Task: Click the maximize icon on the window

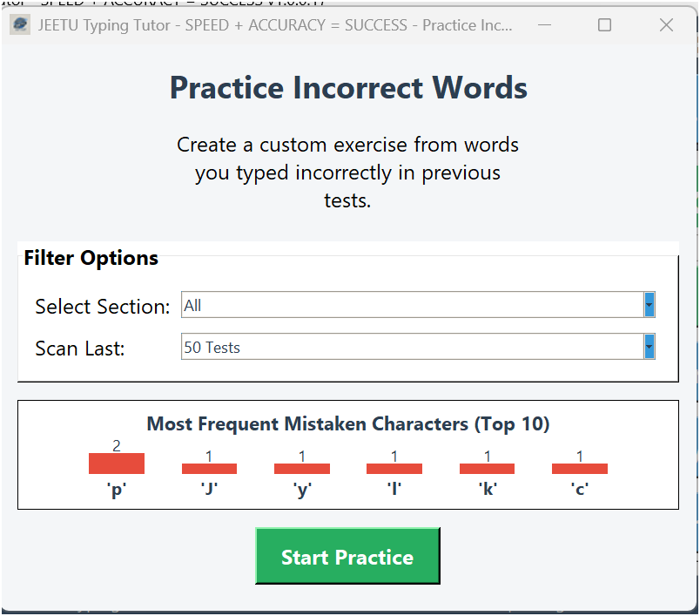Action: (x=604, y=25)
